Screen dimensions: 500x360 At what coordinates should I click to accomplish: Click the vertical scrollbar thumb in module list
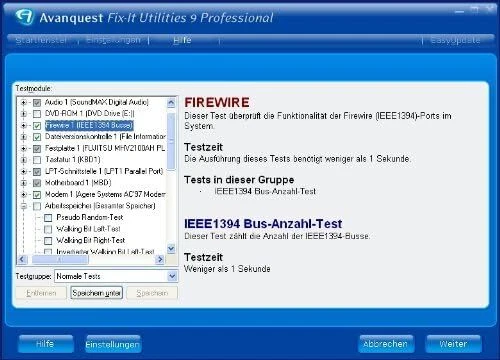click(171, 142)
